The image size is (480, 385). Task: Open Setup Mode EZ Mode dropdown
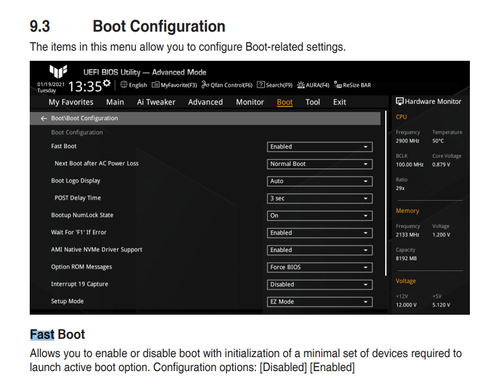pyautogui.click(x=320, y=302)
